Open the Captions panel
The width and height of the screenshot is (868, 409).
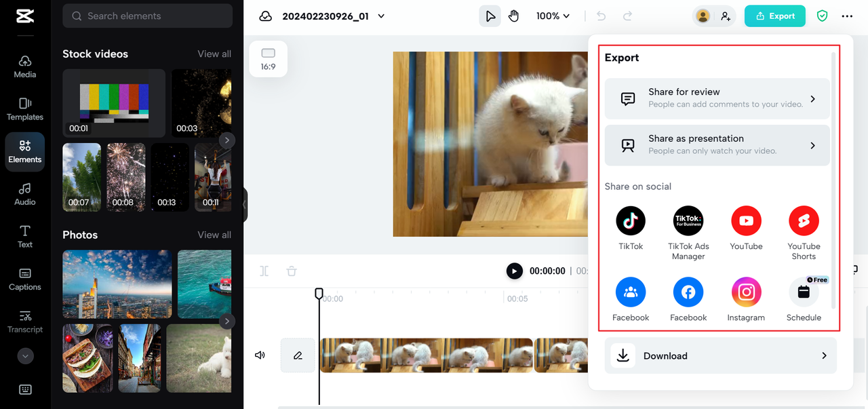coord(24,278)
